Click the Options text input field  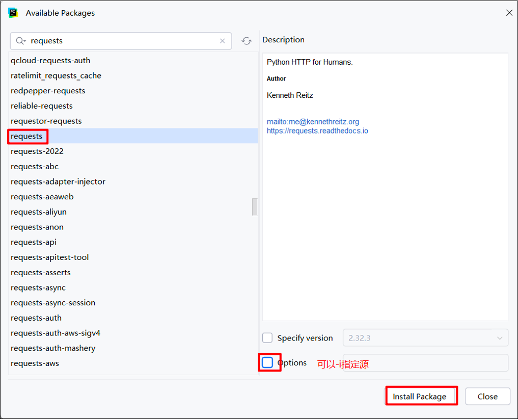(425, 363)
